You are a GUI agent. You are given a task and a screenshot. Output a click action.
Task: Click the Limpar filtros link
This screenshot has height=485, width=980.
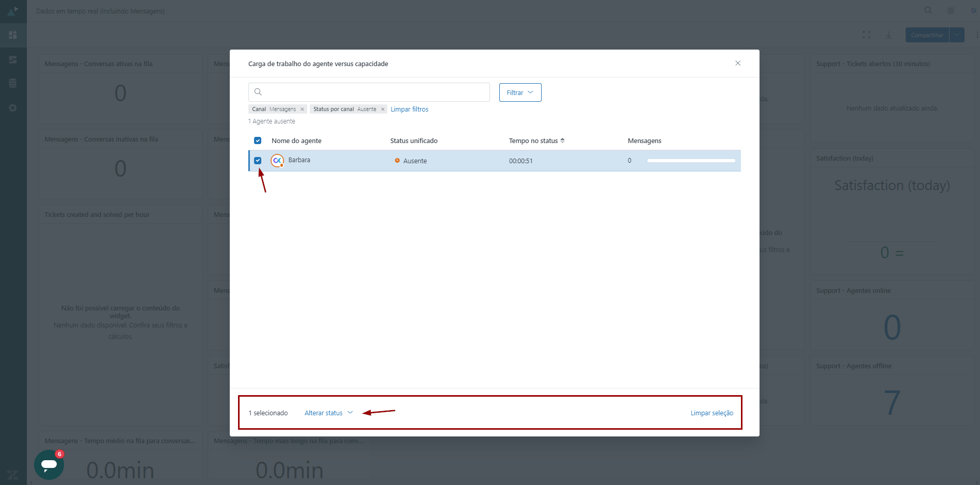tap(409, 109)
